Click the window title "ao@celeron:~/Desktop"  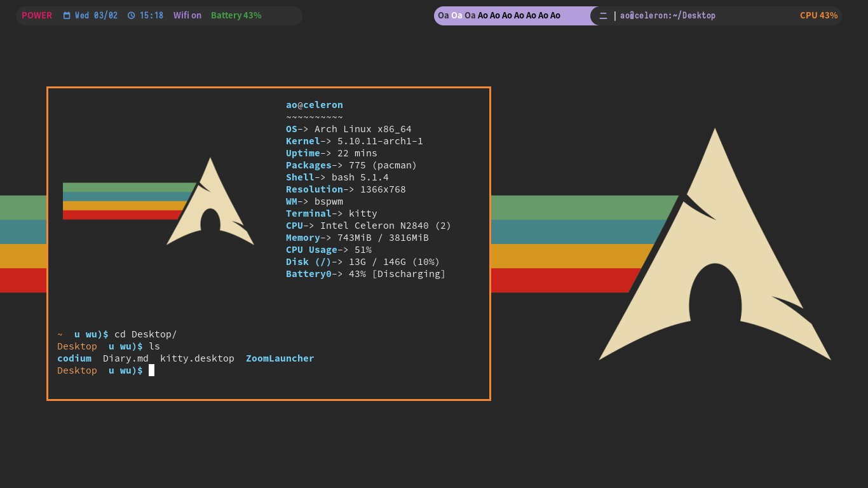click(x=668, y=15)
